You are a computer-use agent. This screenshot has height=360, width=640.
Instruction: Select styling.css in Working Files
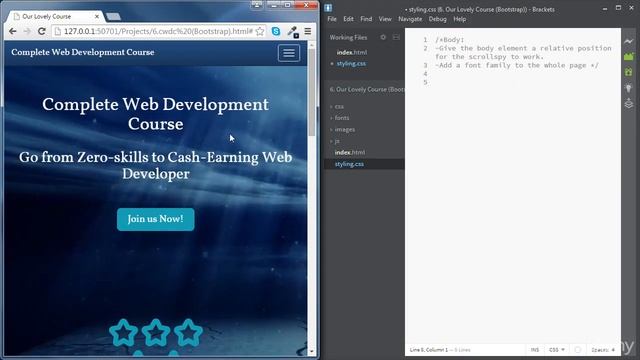(x=351, y=64)
